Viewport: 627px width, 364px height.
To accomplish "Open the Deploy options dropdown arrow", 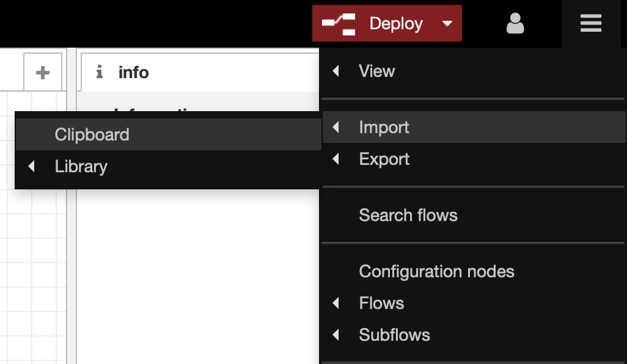I will pos(447,24).
